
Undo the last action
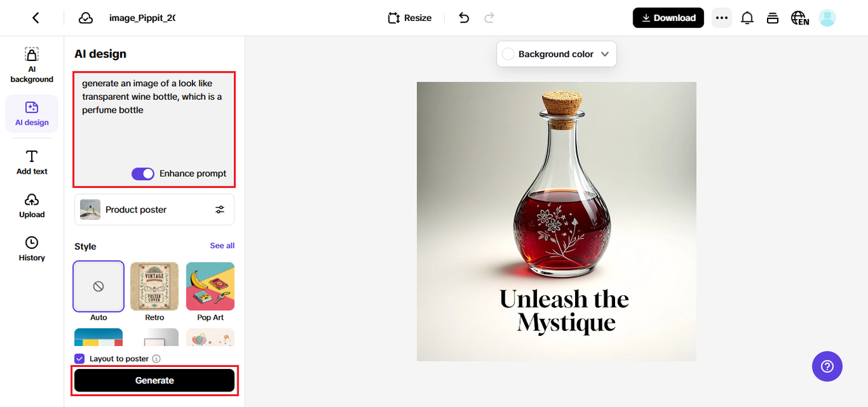tap(464, 18)
